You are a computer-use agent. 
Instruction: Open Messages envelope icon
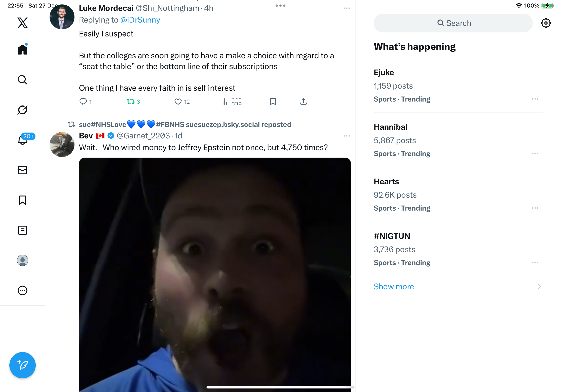(23, 170)
